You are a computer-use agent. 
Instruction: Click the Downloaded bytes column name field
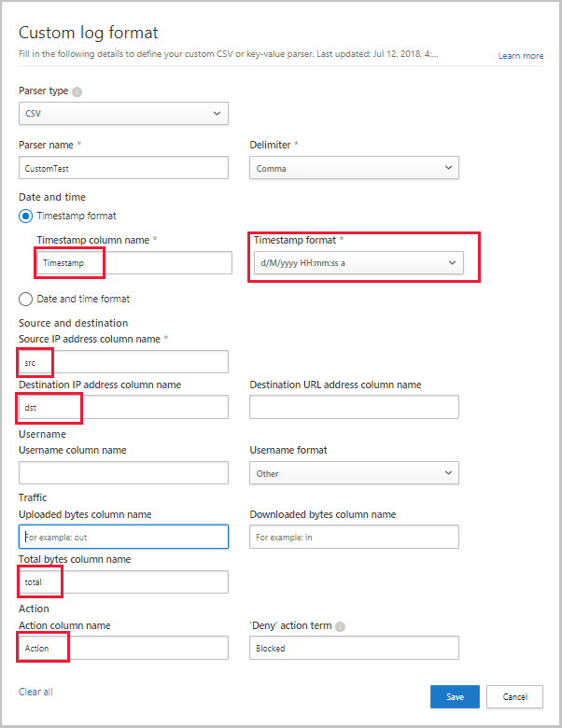tap(354, 537)
